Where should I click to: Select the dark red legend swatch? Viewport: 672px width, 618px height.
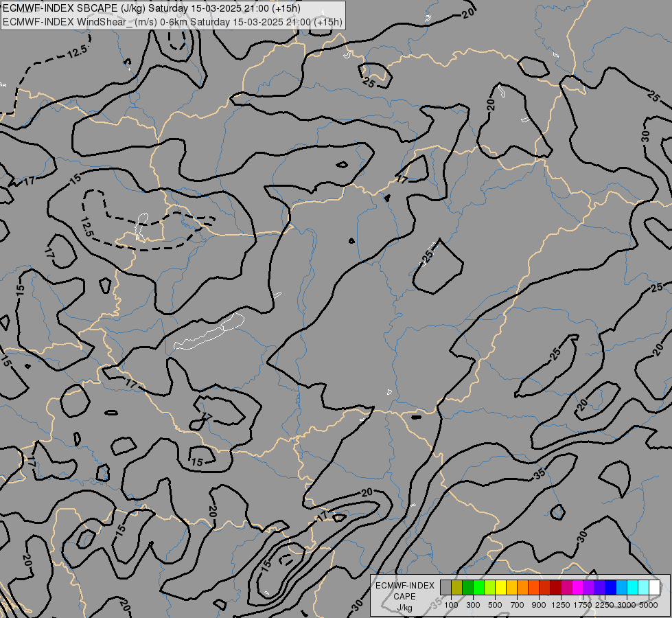click(x=555, y=587)
